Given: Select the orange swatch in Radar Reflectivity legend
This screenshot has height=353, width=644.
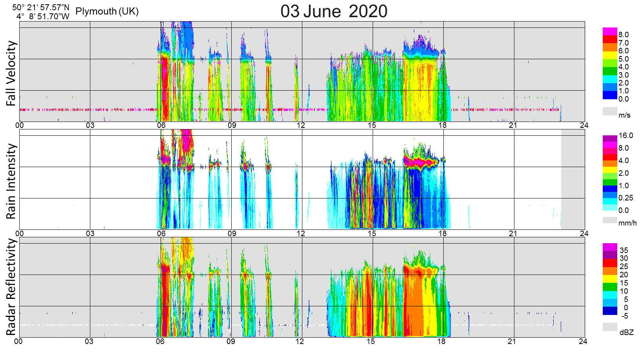Looking at the screenshot, I should [x=610, y=271].
